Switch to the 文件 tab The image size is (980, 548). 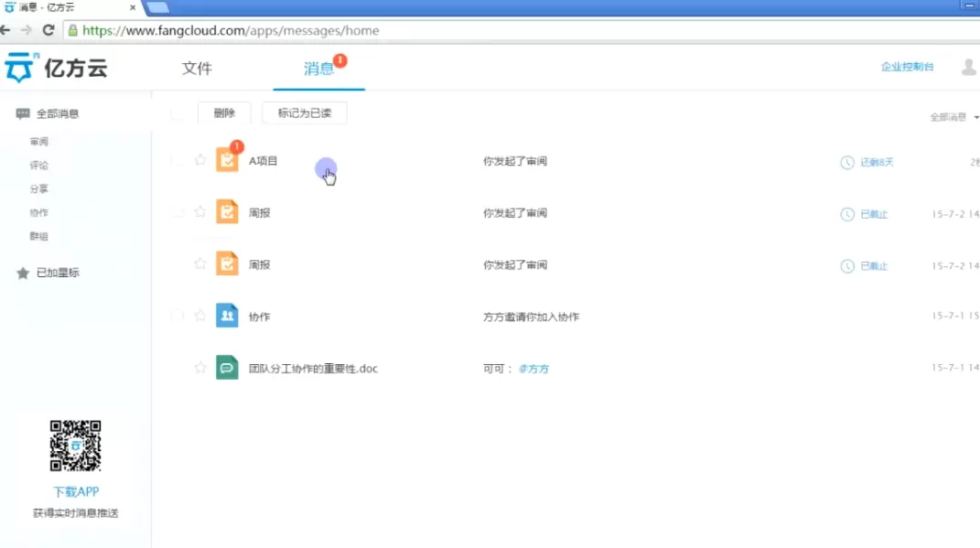(x=197, y=68)
